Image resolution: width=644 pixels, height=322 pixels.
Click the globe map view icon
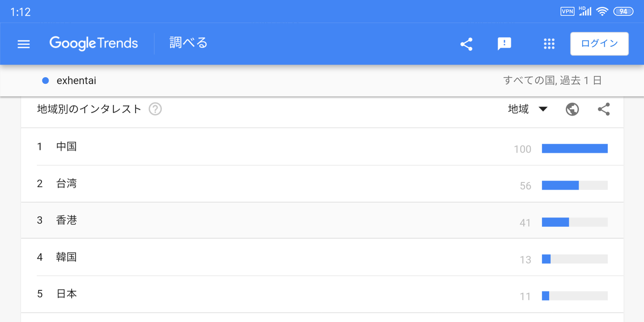572,109
